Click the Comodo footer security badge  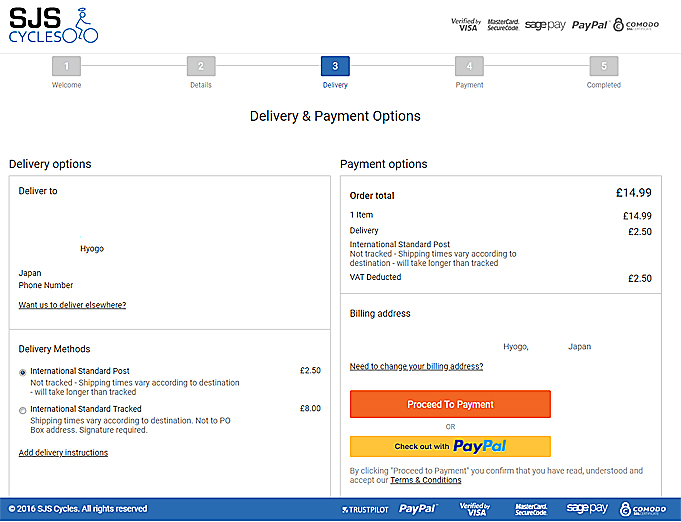(x=644, y=509)
